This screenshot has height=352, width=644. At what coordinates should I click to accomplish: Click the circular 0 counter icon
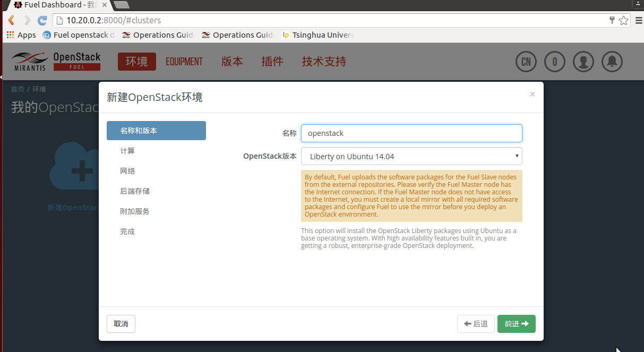(555, 62)
